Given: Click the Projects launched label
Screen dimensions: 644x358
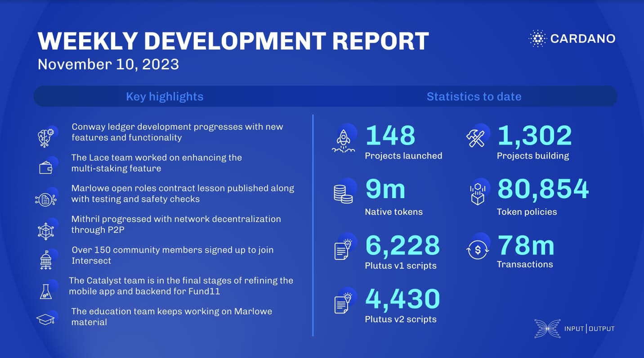Looking at the screenshot, I should (x=403, y=156).
